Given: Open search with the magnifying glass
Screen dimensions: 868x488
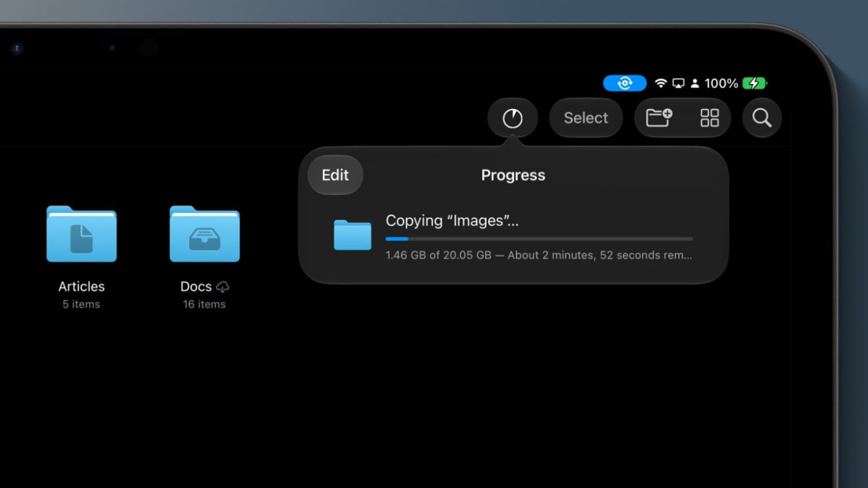Looking at the screenshot, I should [762, 118].
